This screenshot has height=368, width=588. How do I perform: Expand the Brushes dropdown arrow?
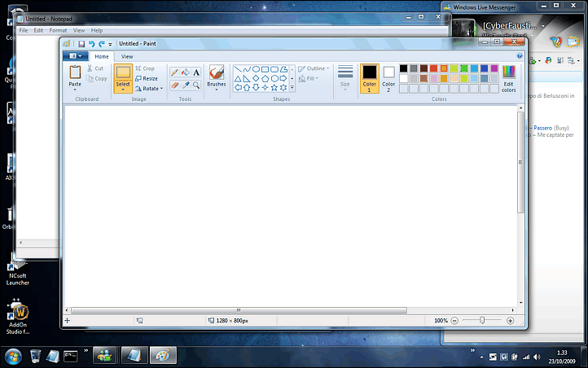click(217, 90)
